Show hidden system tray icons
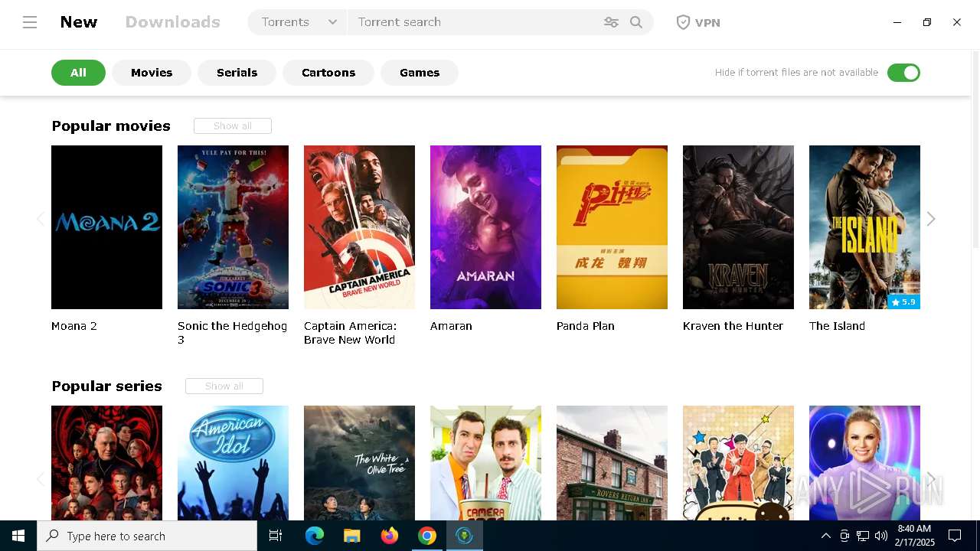Screen dimensions: 980x551 825,536
